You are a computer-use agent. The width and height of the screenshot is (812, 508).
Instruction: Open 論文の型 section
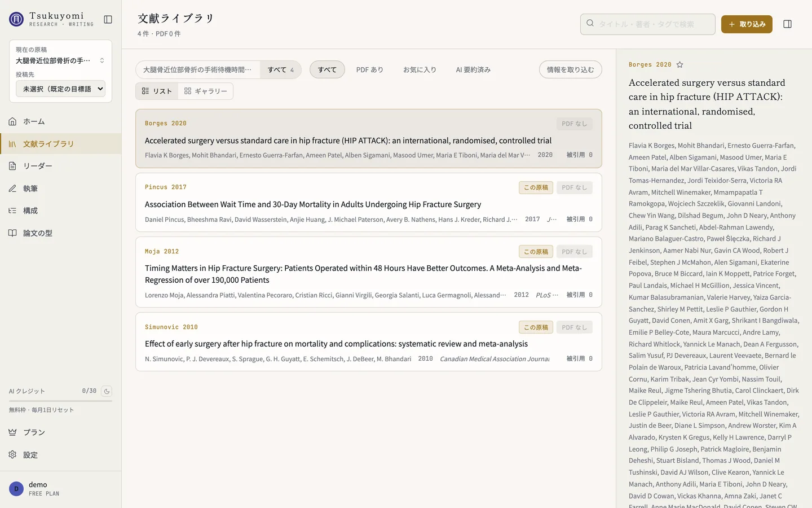point(61,233)
